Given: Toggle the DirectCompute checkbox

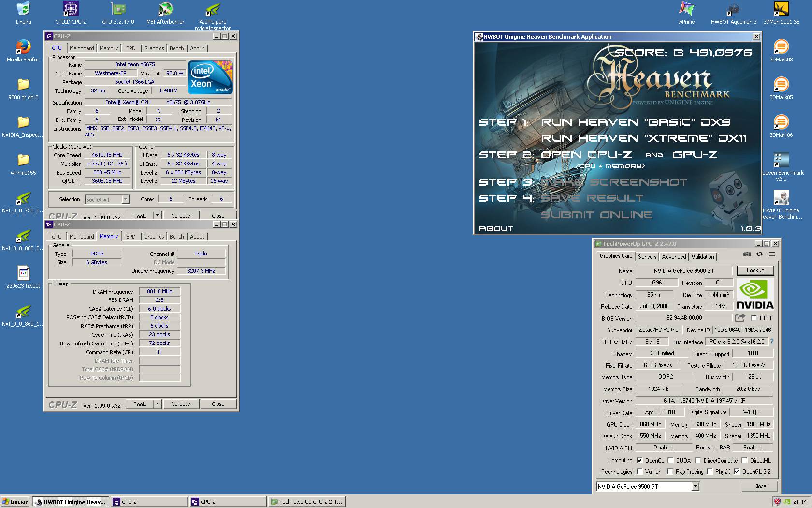Looking at the screenshot, I should pos(698,461).
